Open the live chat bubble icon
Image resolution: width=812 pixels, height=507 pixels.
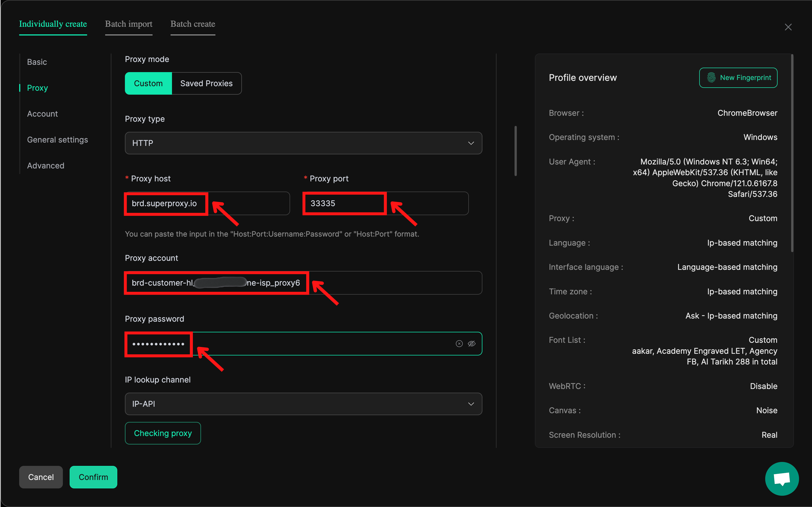782,479
